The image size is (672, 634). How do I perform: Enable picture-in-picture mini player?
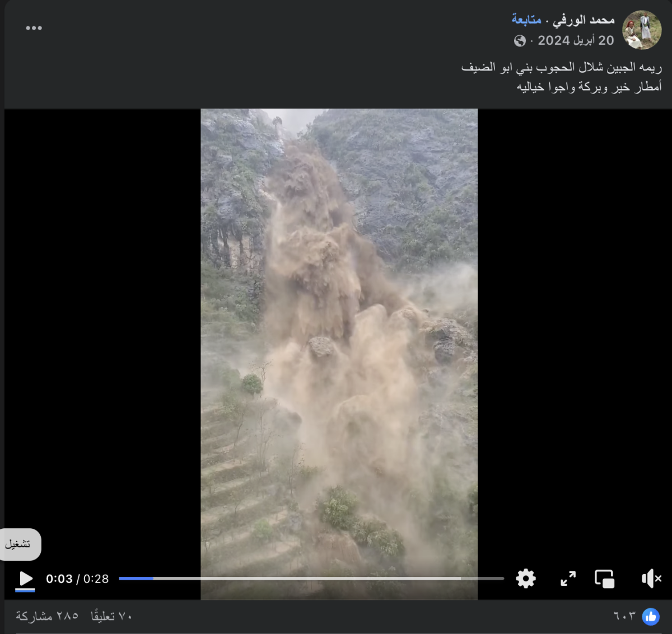click(x=604, y=579)
